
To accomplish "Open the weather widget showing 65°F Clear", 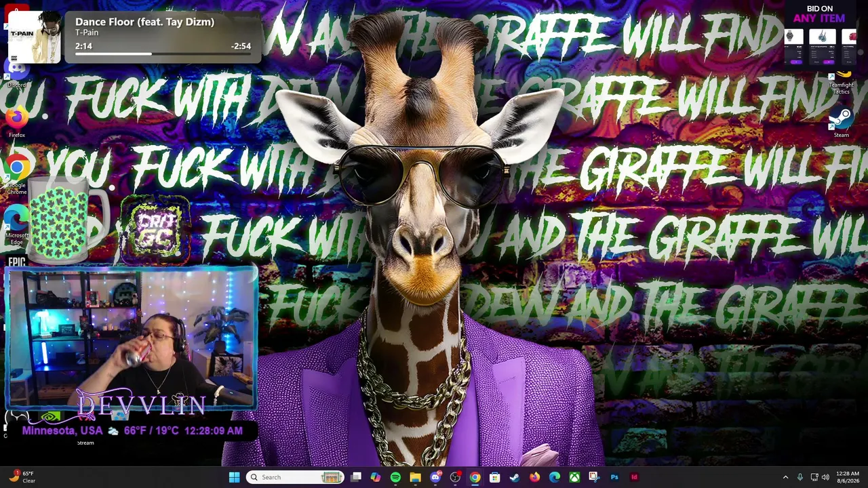I will pyautogui.click(x=22, y=477).
